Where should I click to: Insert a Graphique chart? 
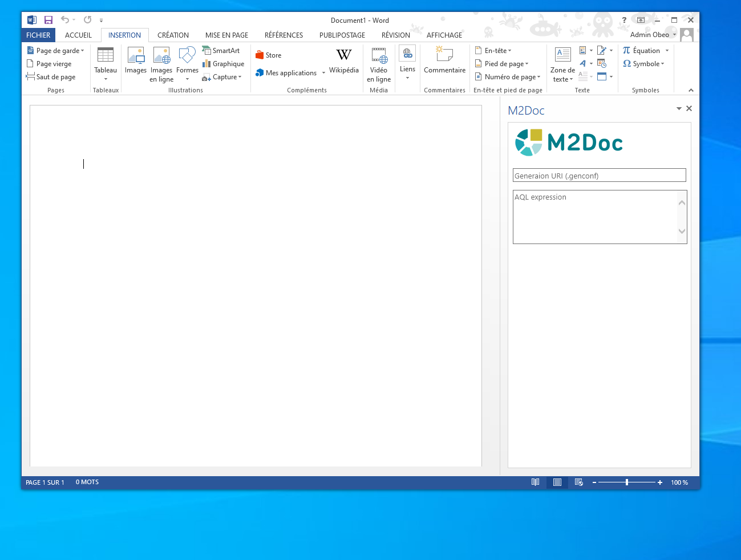[223, 64]
